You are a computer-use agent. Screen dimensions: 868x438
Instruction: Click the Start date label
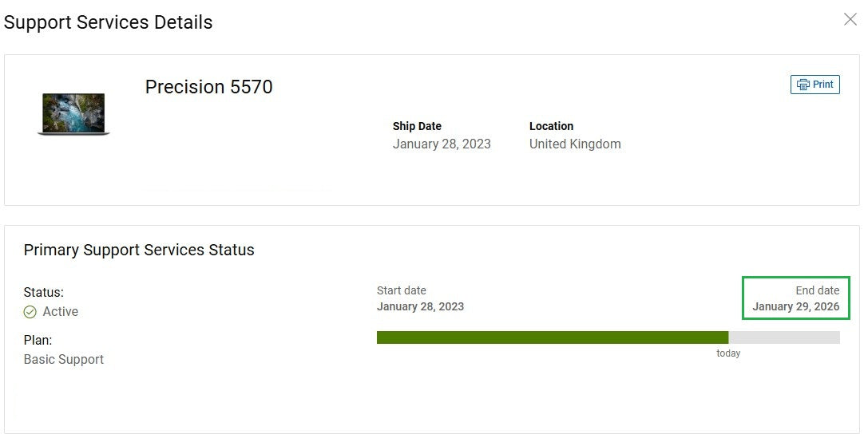402,290
